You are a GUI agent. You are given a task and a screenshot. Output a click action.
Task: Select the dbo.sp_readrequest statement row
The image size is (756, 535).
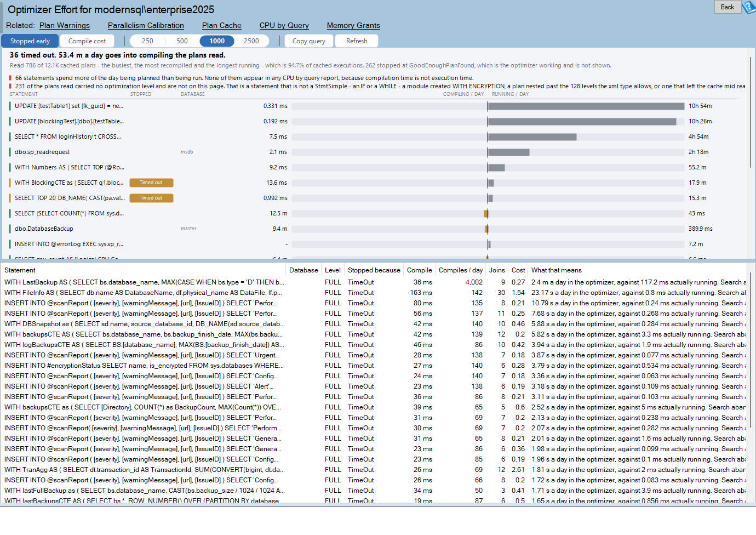click(x=374, y=152)
